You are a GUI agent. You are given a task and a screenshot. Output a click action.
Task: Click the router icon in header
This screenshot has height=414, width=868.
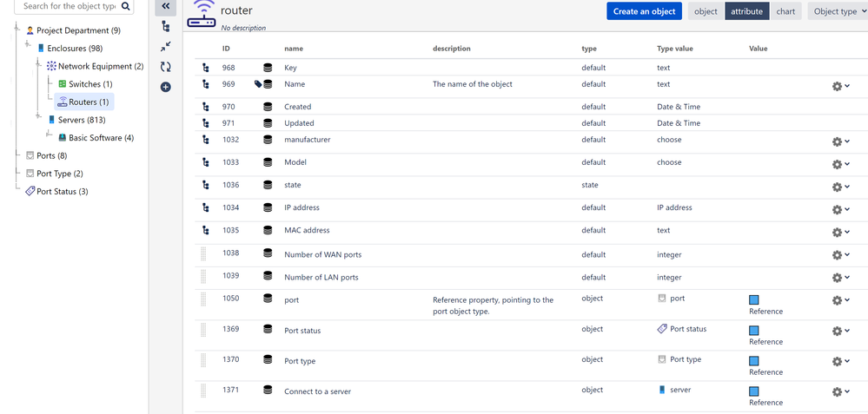201,15
